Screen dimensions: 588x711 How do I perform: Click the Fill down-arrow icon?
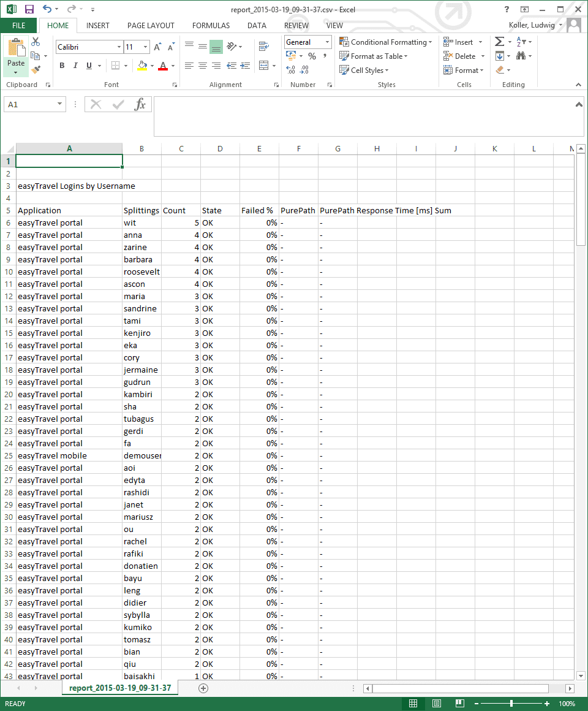pyautogui.click(x=499, y=56)
